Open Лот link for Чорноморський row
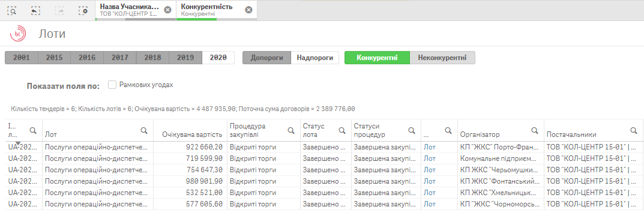 click(430, 204)
